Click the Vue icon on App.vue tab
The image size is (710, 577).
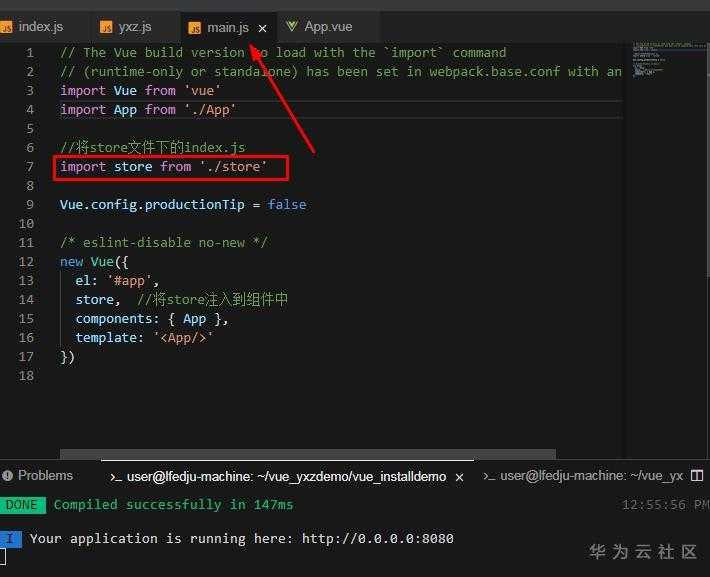pos(291,26)
